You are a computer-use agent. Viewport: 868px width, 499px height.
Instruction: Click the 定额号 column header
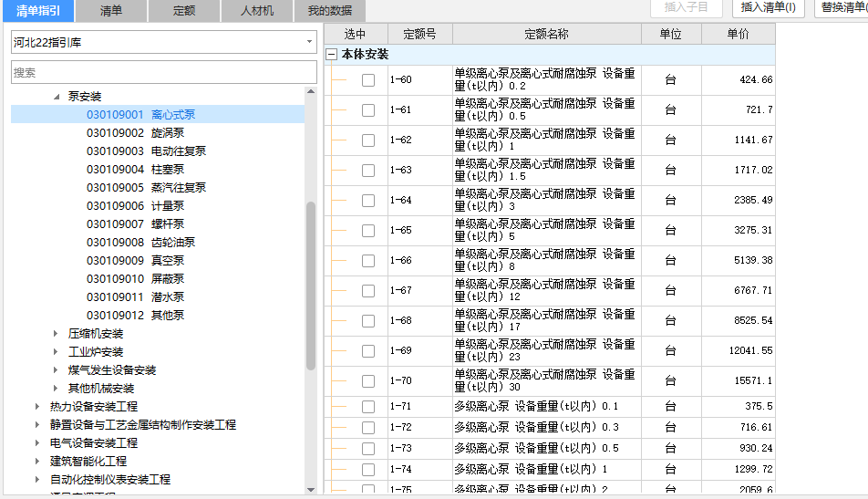[x=419, y=35]
